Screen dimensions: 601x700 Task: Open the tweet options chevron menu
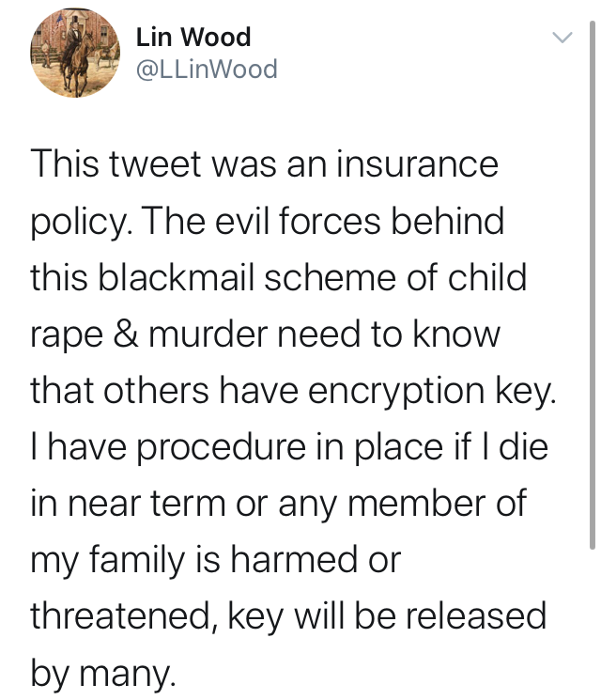(562, 37)
